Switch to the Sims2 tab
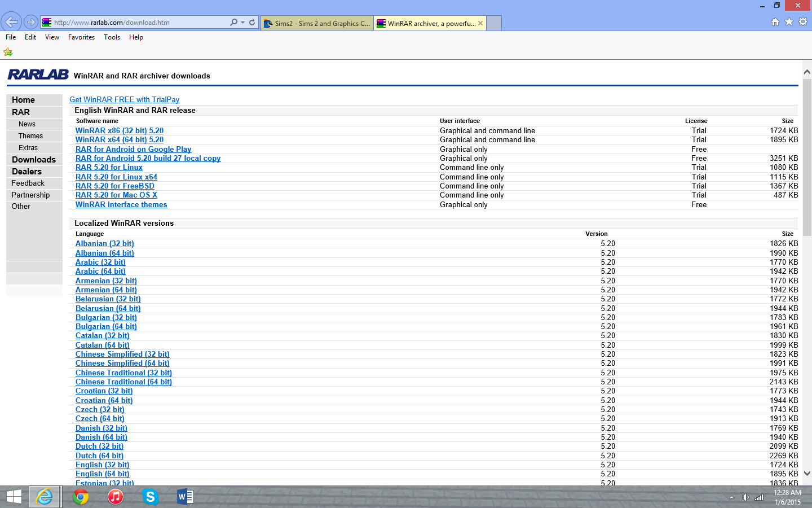This screenshot has width=812, height=508. pos(317,23)
